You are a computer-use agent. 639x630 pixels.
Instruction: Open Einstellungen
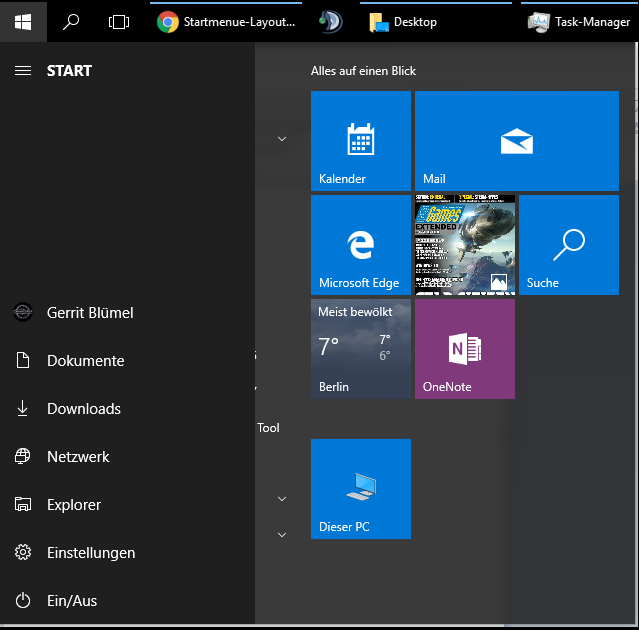127,553
